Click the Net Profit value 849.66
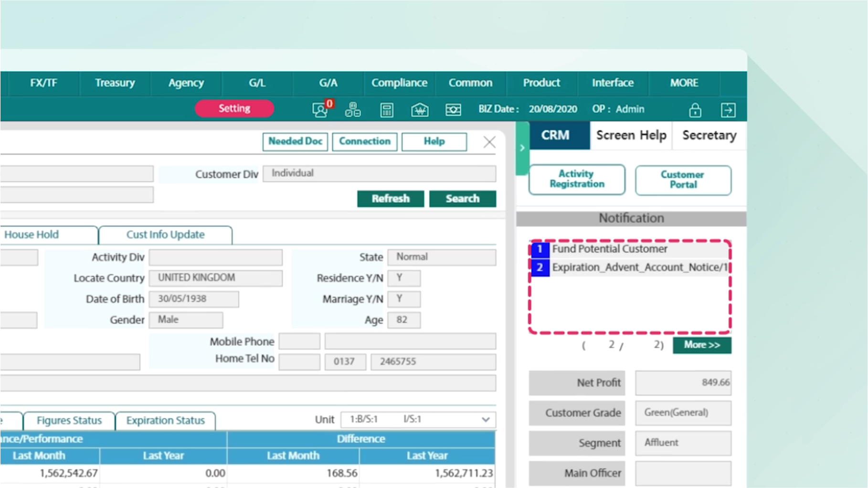The height and width of the screenshot is (488, 868). pyautogui.click(x=683, y=383)
